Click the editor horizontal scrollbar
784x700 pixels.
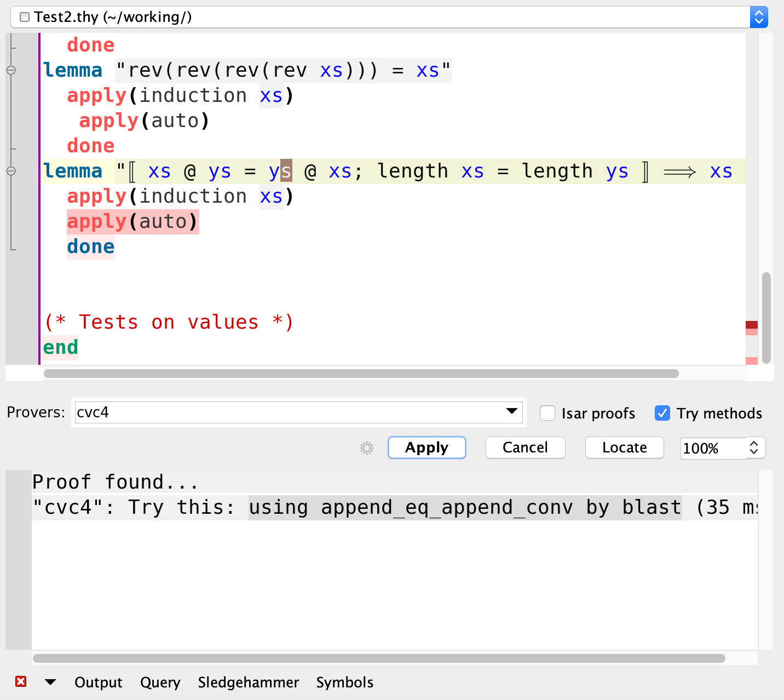[x=361, y=374]
